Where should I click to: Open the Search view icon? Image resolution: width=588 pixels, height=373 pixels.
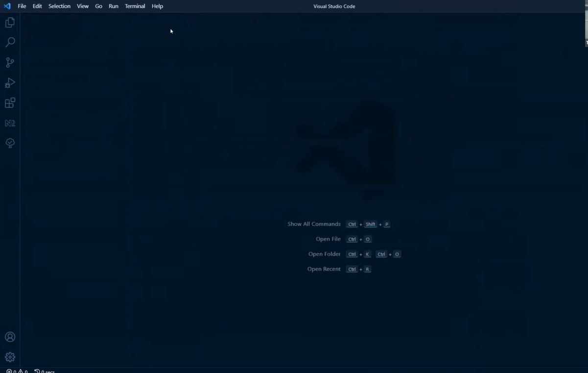pos(10,42)
